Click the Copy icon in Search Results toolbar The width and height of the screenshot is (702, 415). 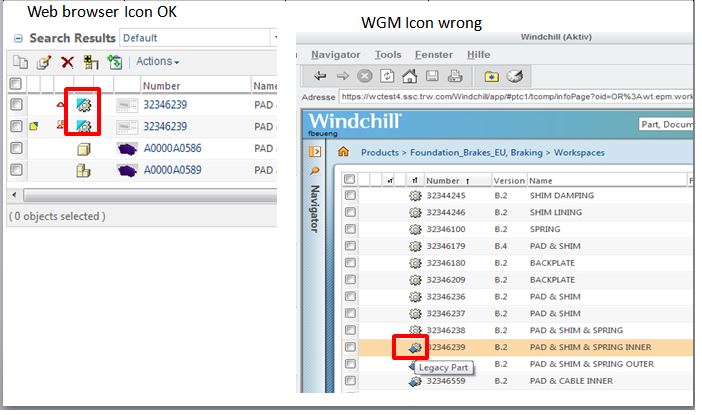(20, 62)
